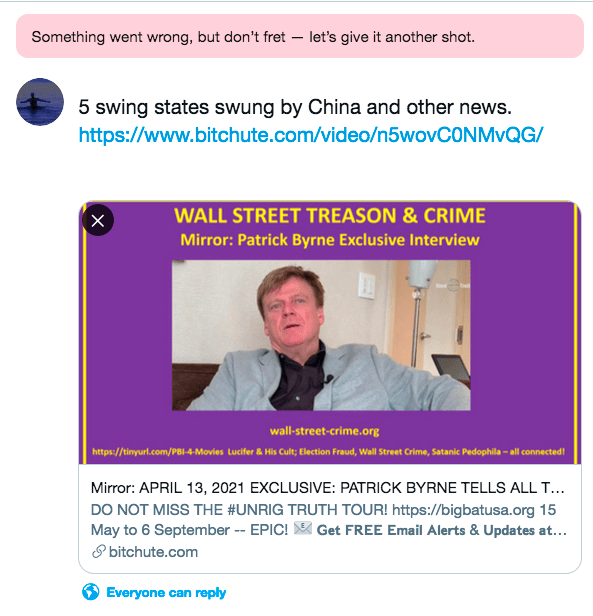Remove the link preview card with X

tap(98, 220)
